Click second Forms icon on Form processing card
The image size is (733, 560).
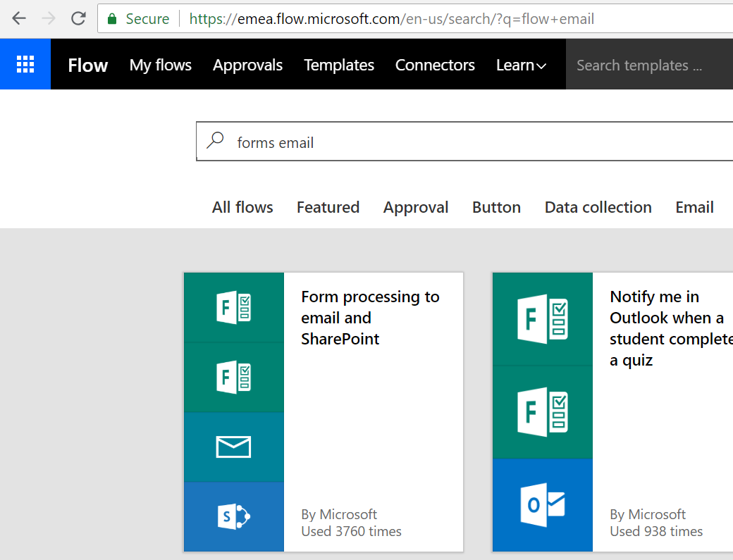pyautogui.click(x=234, y=377)
